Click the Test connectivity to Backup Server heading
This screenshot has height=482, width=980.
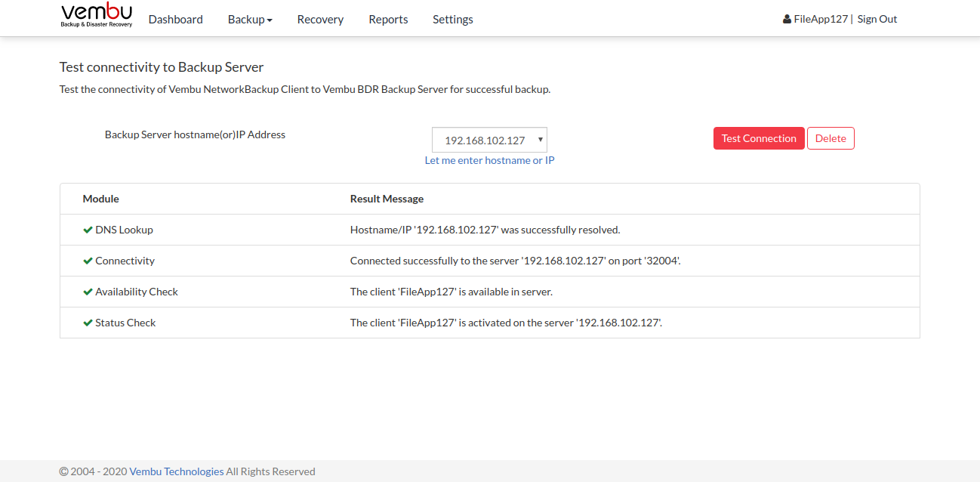[x=162, y=67]
